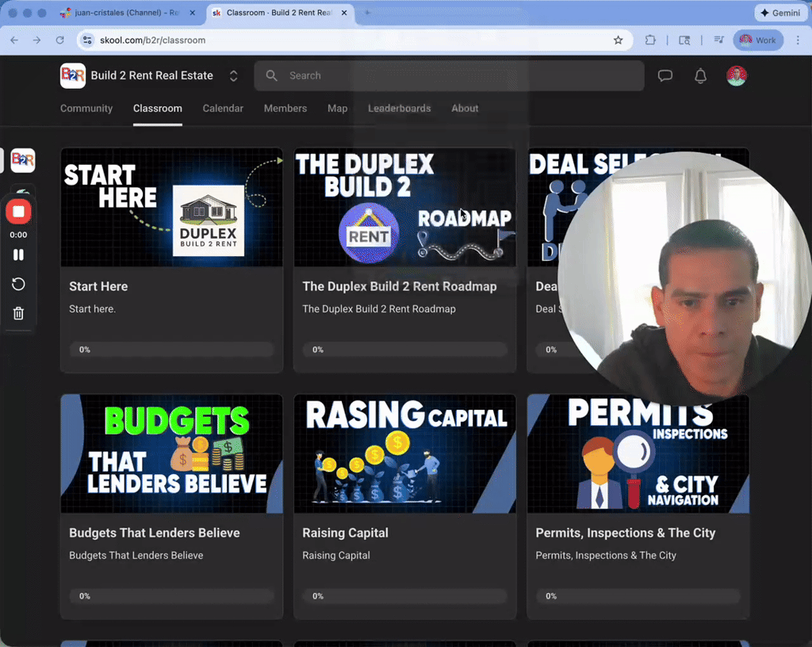Click the Start Here 0% progress bar
Screen dimensions: 812x647
tap(172, 350)
